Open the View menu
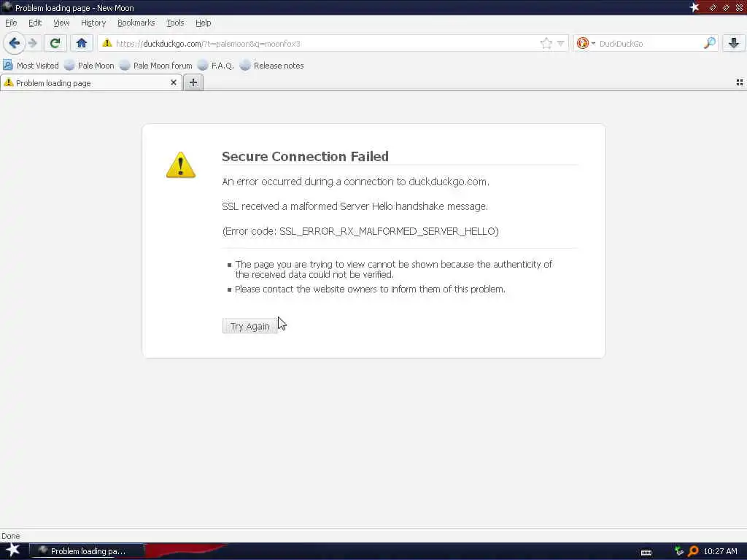 click(61, 23)
